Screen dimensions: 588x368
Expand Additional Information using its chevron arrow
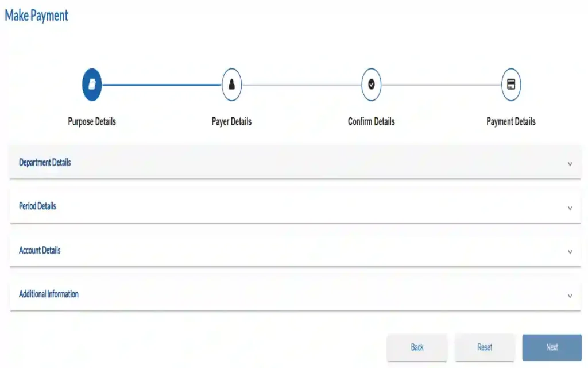[x=570, y=296]
